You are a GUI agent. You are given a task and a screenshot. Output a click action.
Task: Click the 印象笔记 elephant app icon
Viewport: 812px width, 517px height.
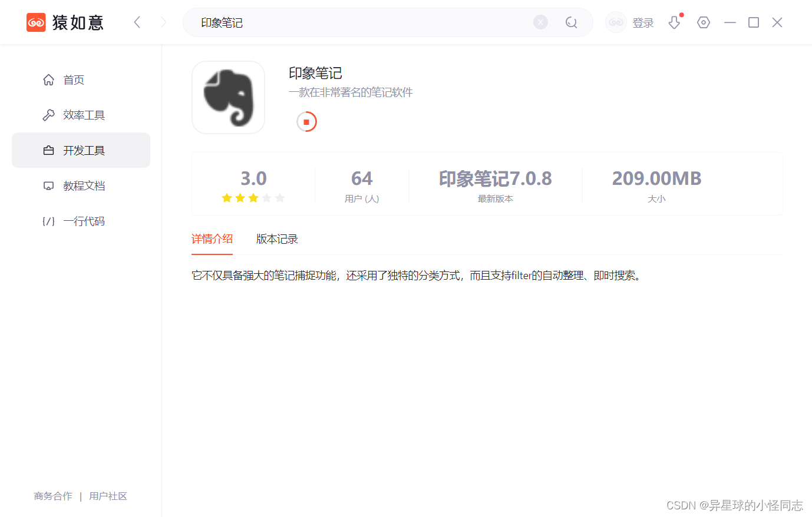click(x=229, y=97)
